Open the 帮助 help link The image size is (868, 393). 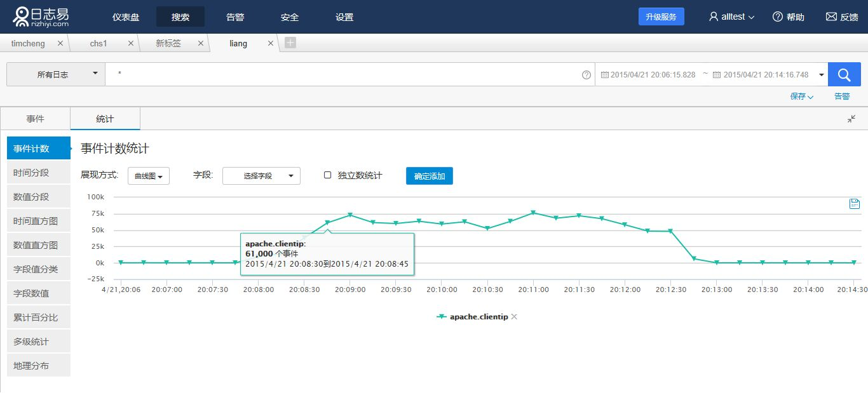(x=788, y=17)
